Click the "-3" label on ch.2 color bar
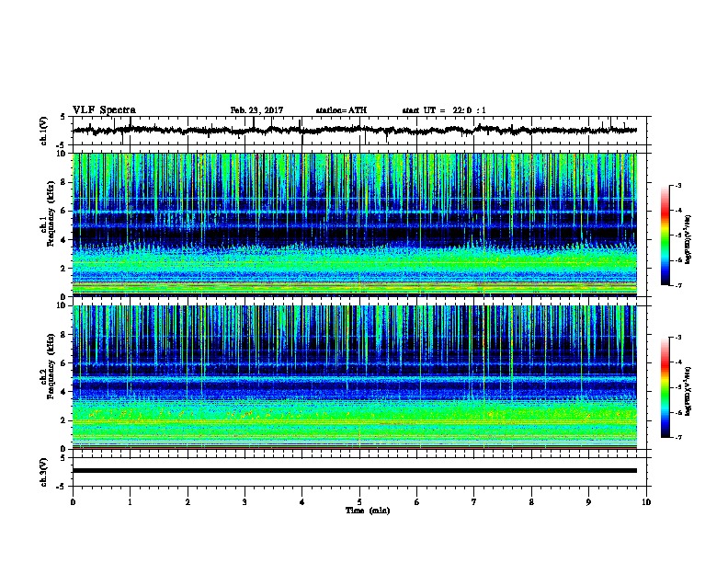Viewport: 728px width, 563px height. pos(677,338)
